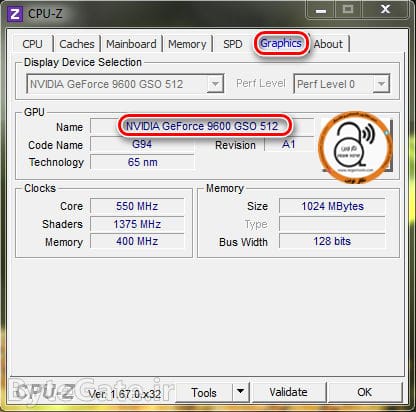416x412 pixels.
Task: Click the OK button
Action: point(365,392)
